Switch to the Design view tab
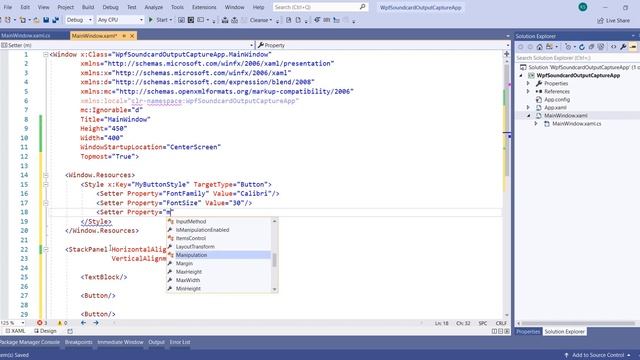This screenshot has width=640, height=360. pyautogui.click(x=45, y=331)
